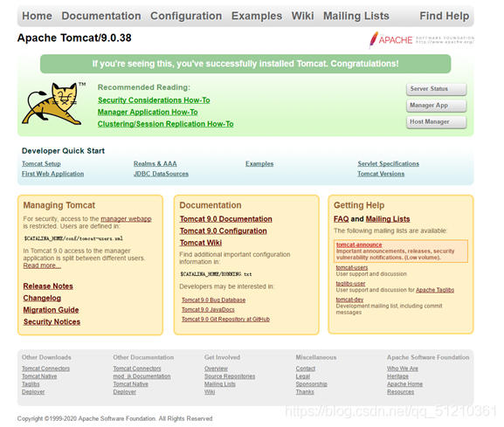
Task: Open the Tomcat Setup link
Action: (41, 163)
